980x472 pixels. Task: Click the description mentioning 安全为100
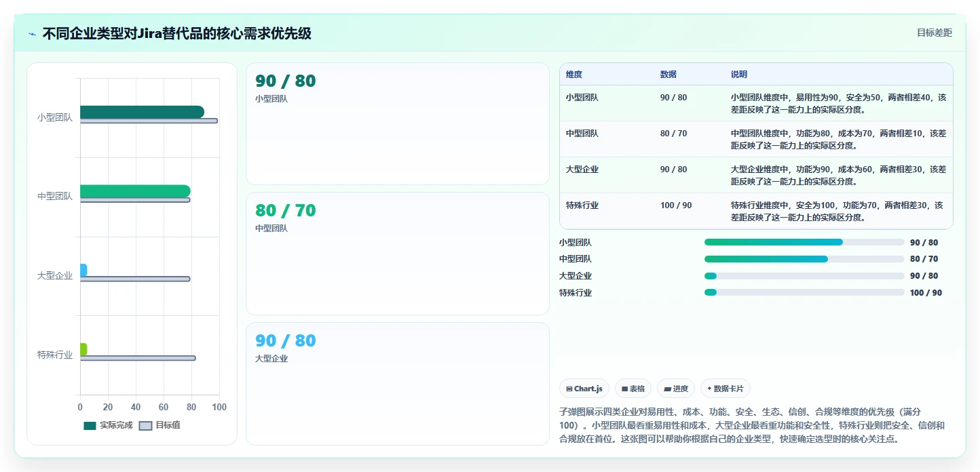[838, 212]
